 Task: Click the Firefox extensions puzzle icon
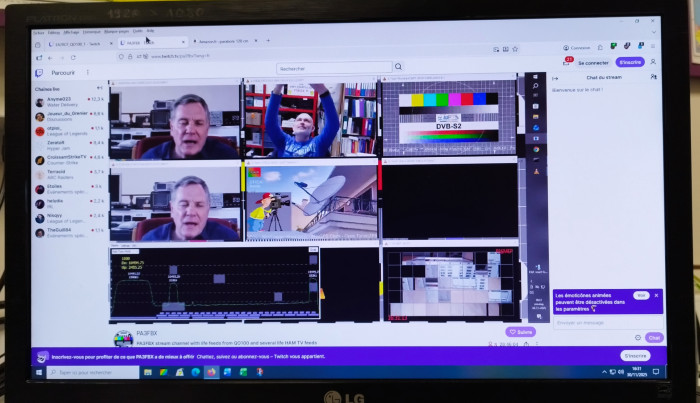click(600, 47)
